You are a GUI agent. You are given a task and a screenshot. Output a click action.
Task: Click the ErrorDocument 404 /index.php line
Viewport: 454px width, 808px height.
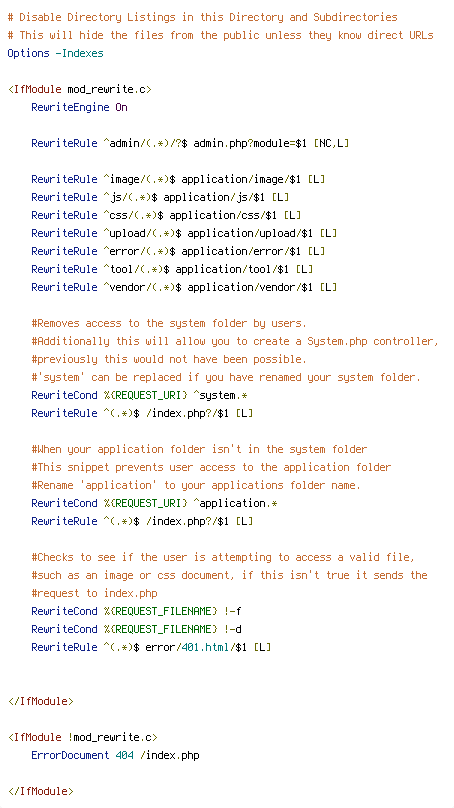click(x=115, y=755)
